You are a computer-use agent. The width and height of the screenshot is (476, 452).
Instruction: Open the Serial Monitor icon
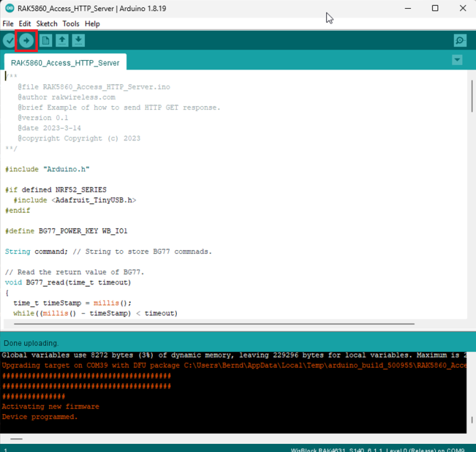(x=459, y=41)
